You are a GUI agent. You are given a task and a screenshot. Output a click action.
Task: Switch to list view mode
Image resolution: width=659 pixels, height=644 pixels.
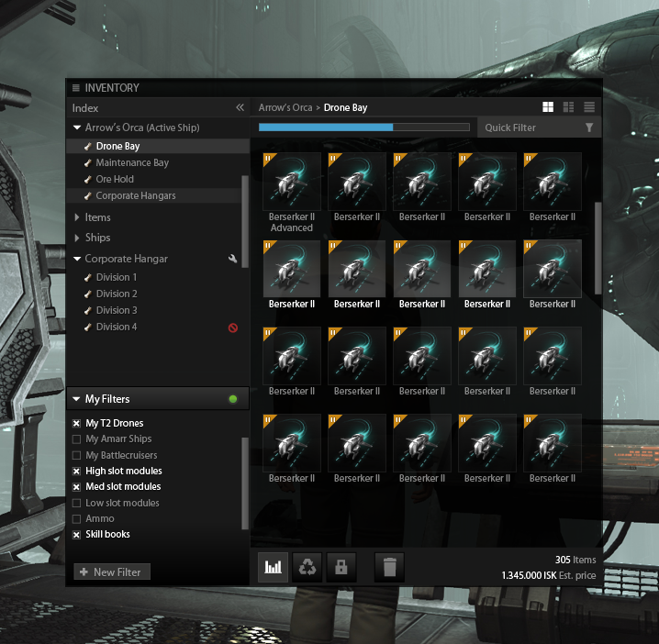[589, 107]
